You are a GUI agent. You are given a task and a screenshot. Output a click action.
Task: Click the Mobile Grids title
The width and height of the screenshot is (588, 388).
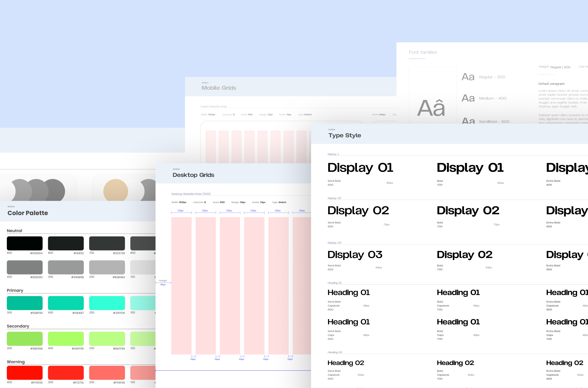(219, 88)
